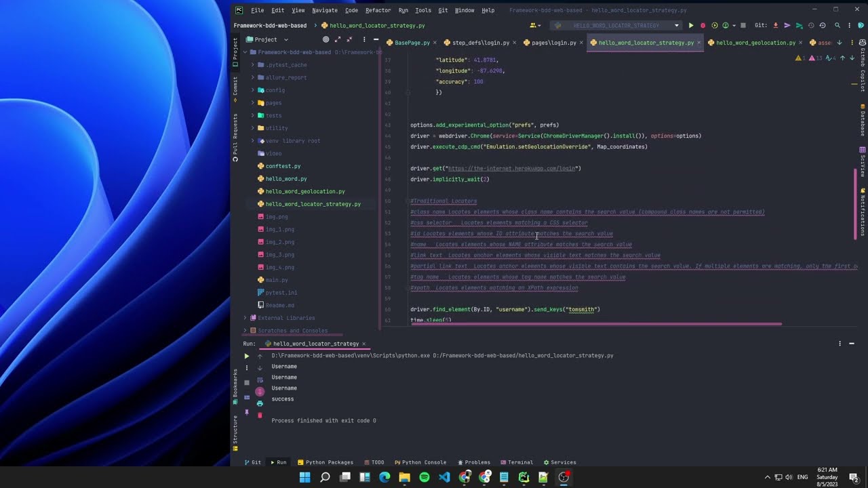
Task: Click the Git update project arrow
Action: (776, 25)
